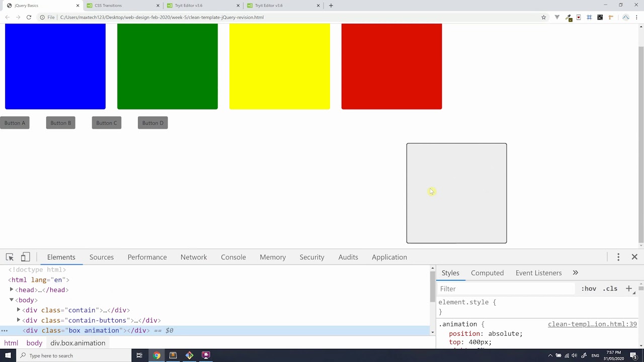Add new style rule plus icon
The height and width of the screenshot is (362, 644).
[629, 289]
